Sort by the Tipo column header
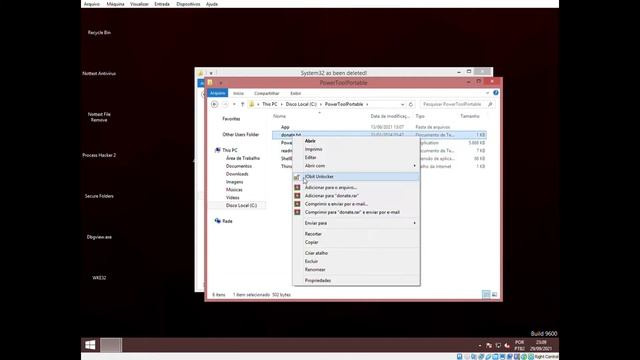The image size is (640, 360). click(x=420, y=116)
